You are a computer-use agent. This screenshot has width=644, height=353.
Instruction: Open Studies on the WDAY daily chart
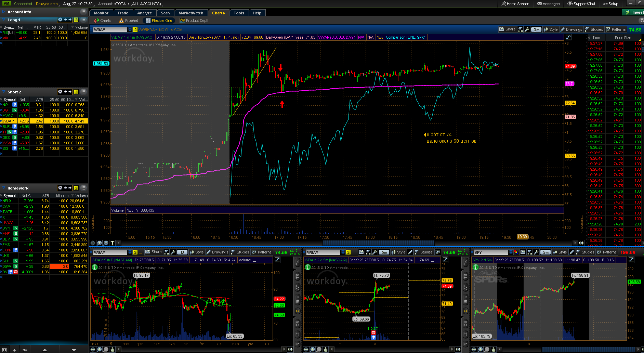click(240, 252)
